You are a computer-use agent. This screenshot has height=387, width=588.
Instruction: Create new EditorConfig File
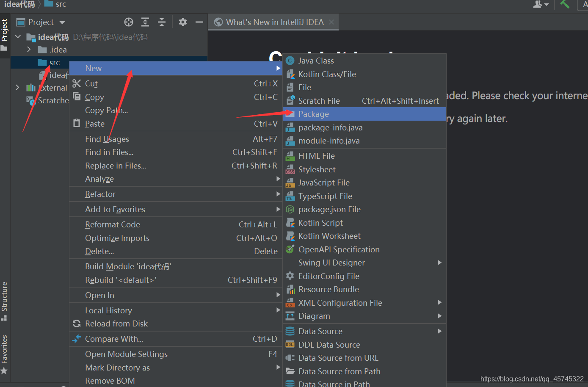pyautogui.click(x=364, y=276)
